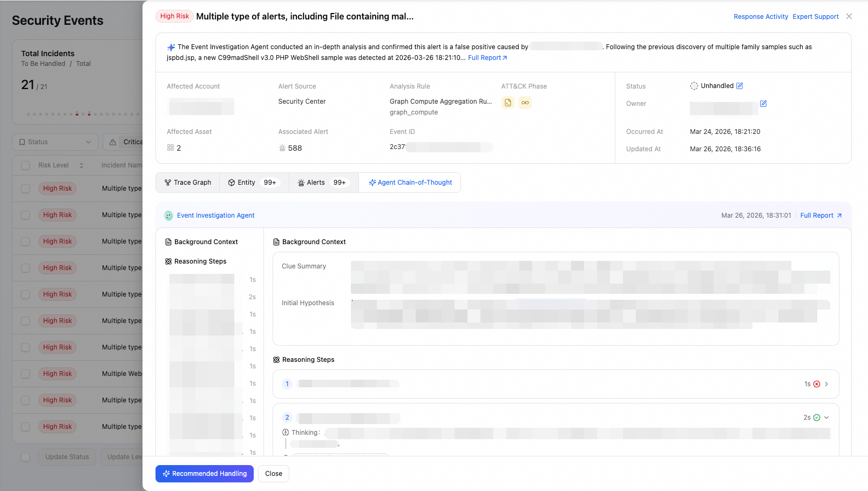Image resolution: width=868 pixels, height=491 pixels.
Task: Click the Affected Asset grid icon
Action: [x=171, y=147]
